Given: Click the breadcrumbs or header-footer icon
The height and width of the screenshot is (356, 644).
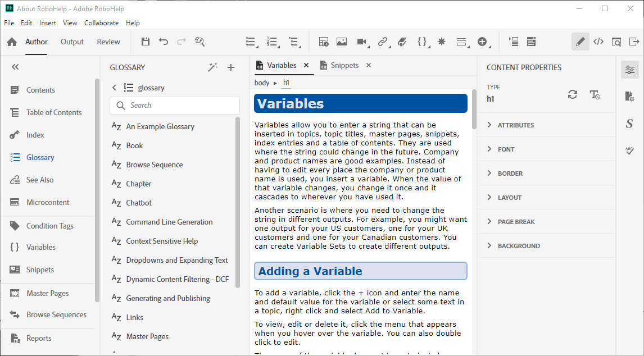Looking at the screenshot, I should (532, 42).
